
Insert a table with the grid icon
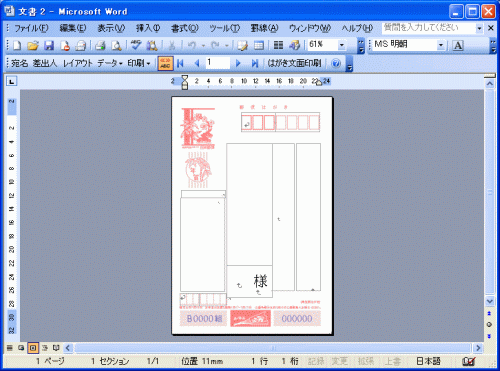[259, 45]
